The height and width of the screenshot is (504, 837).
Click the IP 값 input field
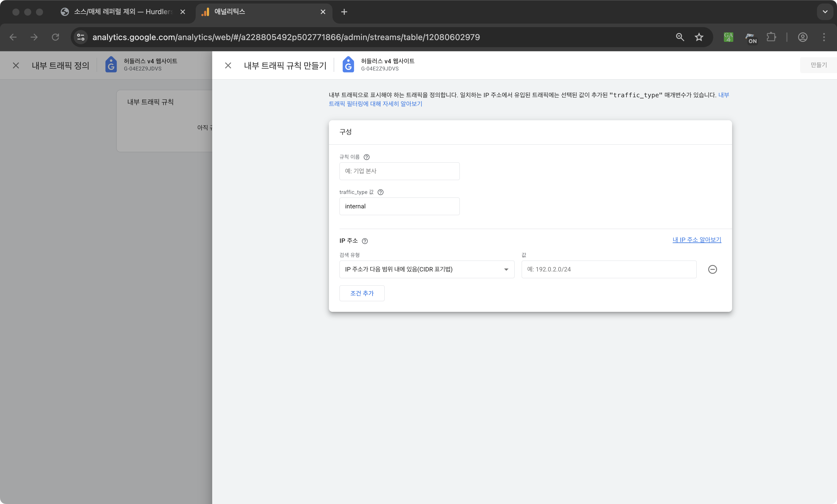point(609,269)
